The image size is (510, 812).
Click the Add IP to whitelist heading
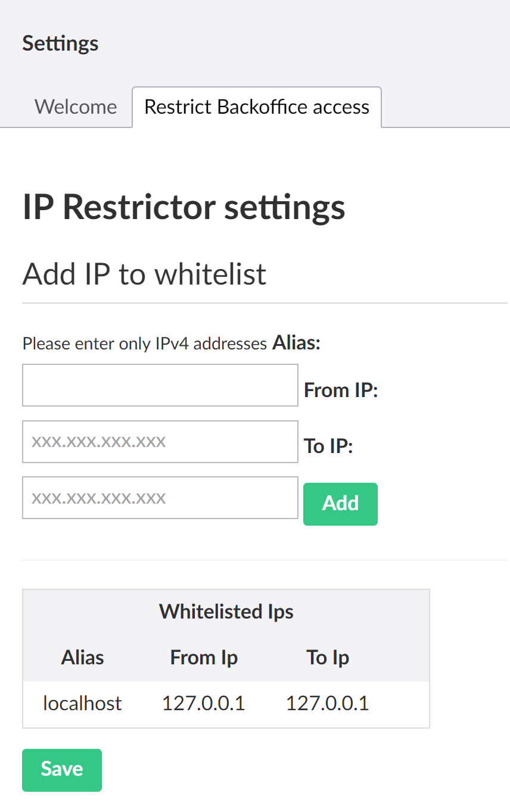click(x=144, y=274)
